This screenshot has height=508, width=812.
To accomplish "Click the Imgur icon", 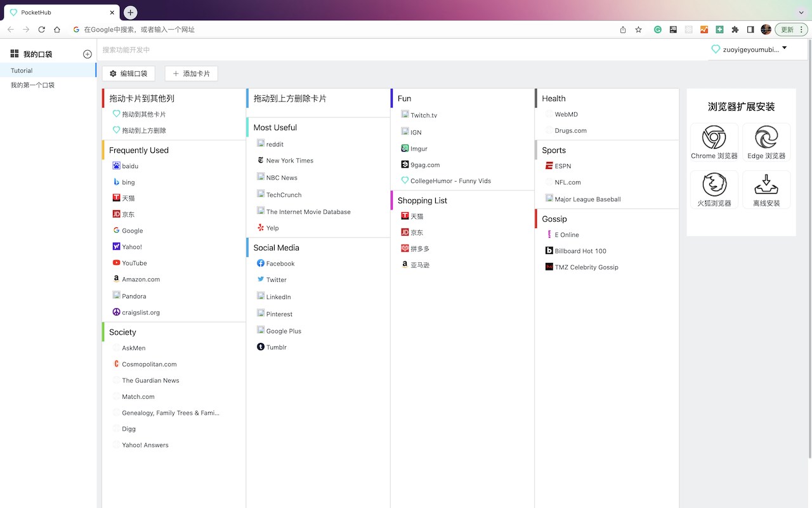I will tap(405, 148).
